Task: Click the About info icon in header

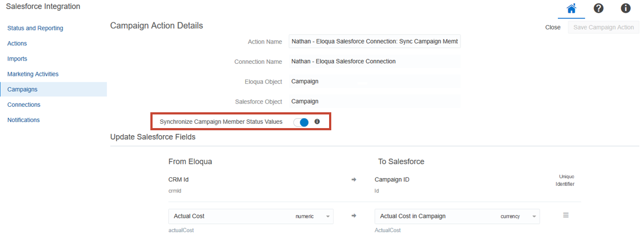Action: (x=625, y=9)
